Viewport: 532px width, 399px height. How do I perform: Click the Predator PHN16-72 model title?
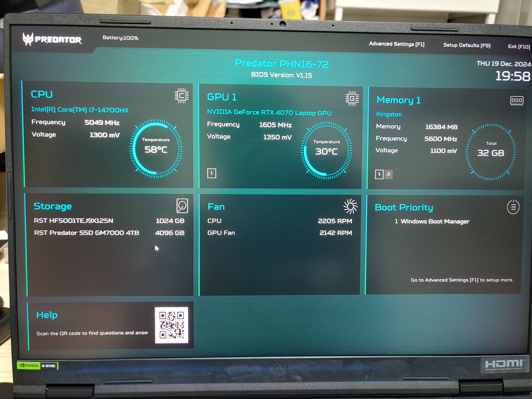[282, 64]
